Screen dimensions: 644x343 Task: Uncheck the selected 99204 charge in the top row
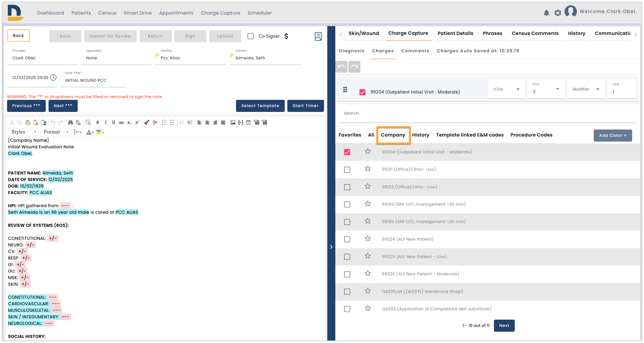click(362, 92)
